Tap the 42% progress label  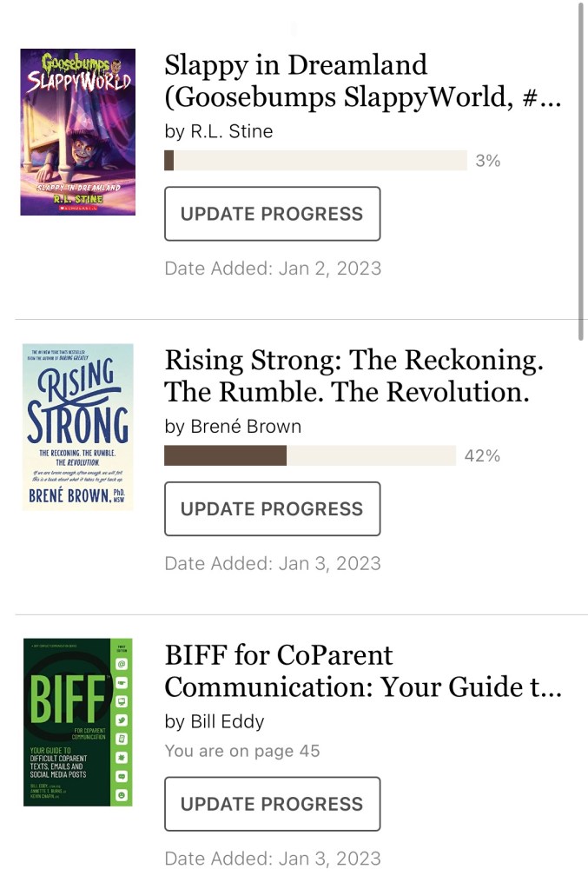pyautogui.click(x=482, y=455)
